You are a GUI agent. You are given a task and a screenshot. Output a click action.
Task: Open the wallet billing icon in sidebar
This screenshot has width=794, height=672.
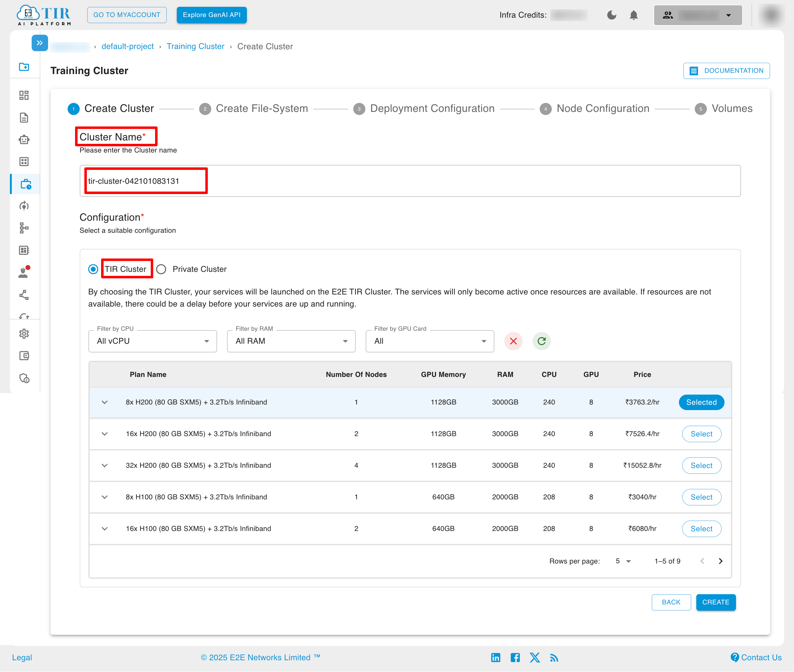(24, 356)
